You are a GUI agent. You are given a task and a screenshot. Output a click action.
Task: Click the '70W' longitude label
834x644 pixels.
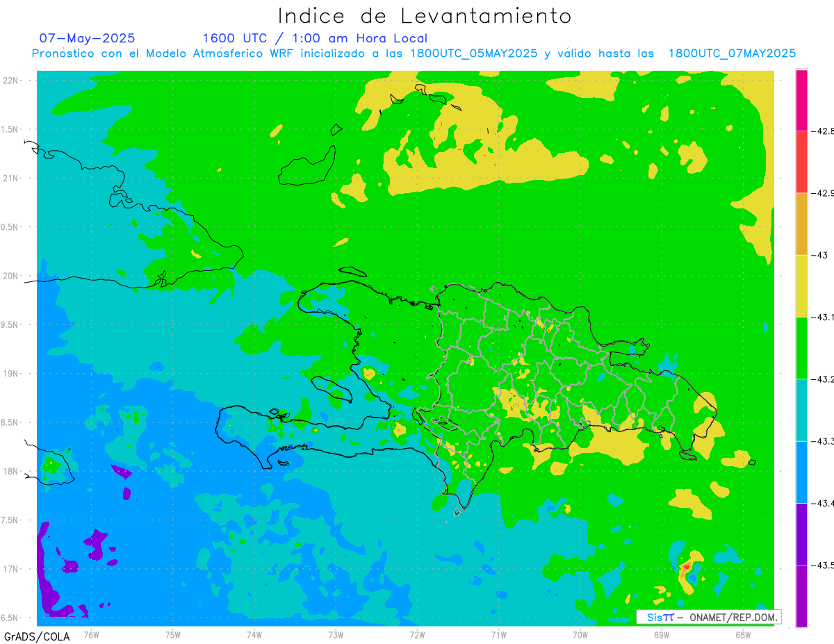coord(580,635)
